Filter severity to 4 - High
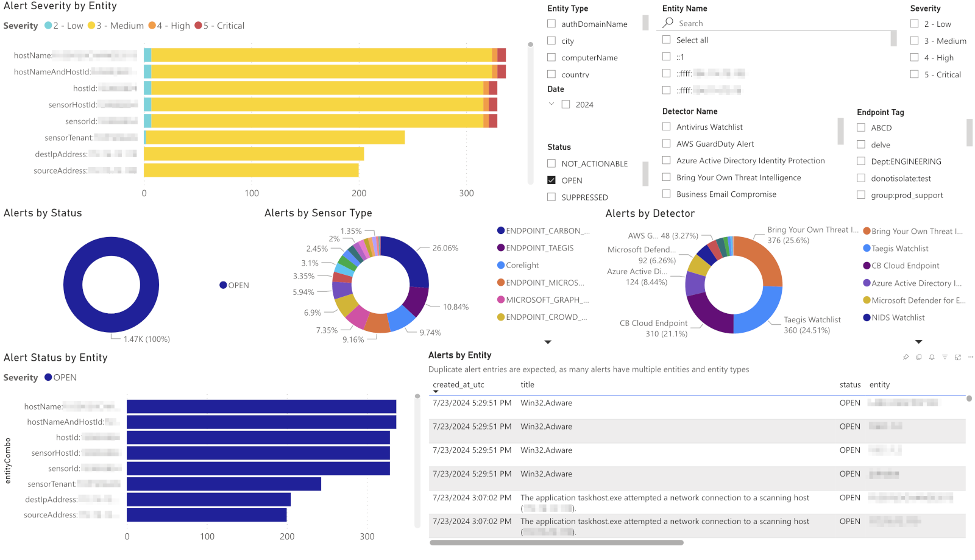Screen dimensions: 975x560 915,57
